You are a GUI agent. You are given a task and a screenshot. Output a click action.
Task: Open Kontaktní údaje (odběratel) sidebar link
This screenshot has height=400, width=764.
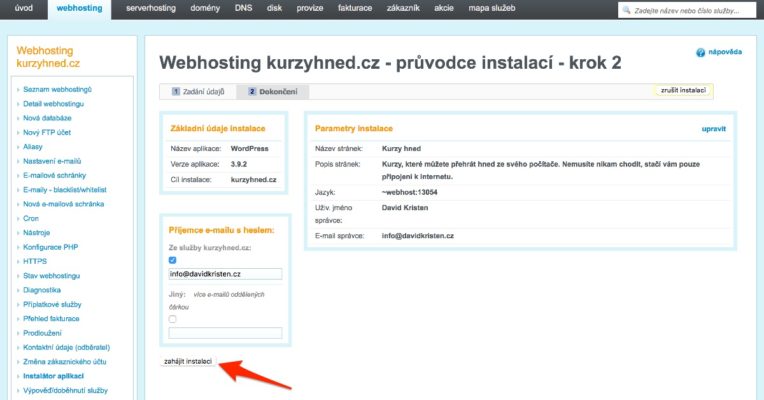[67, 347]
